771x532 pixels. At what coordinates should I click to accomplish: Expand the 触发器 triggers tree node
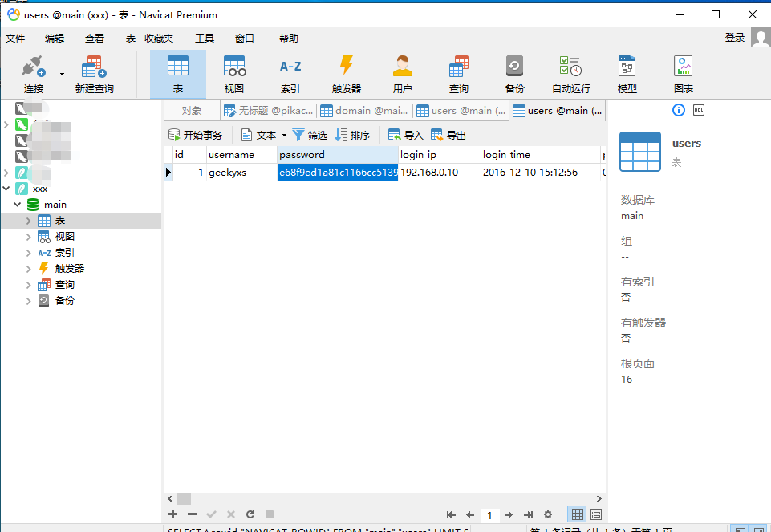tap(29, 269)
